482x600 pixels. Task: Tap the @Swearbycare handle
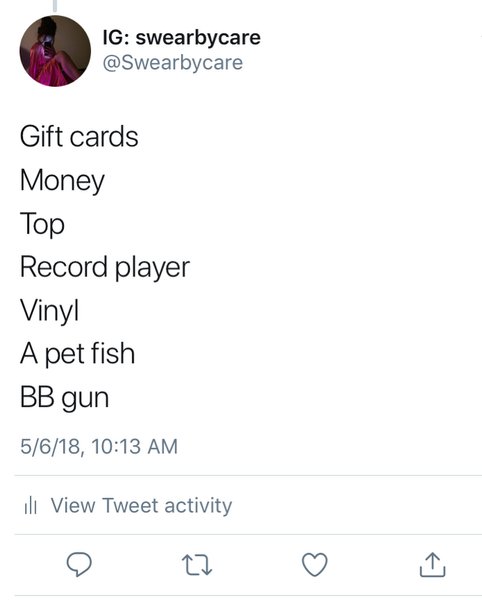point(173,62)
